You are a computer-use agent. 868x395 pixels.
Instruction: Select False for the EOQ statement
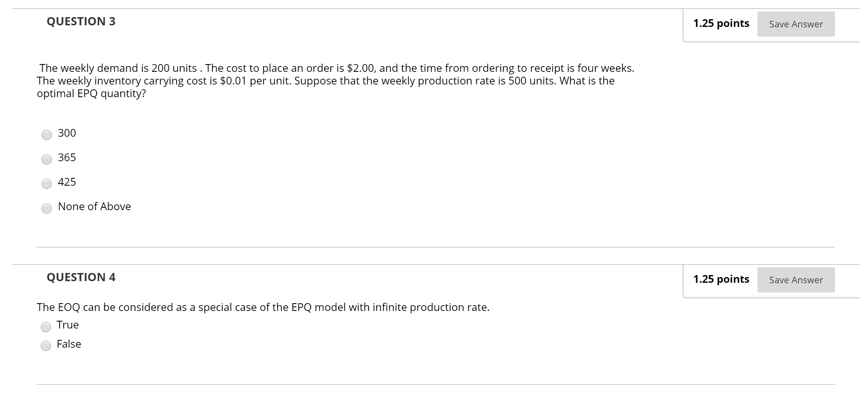point(46,346)
